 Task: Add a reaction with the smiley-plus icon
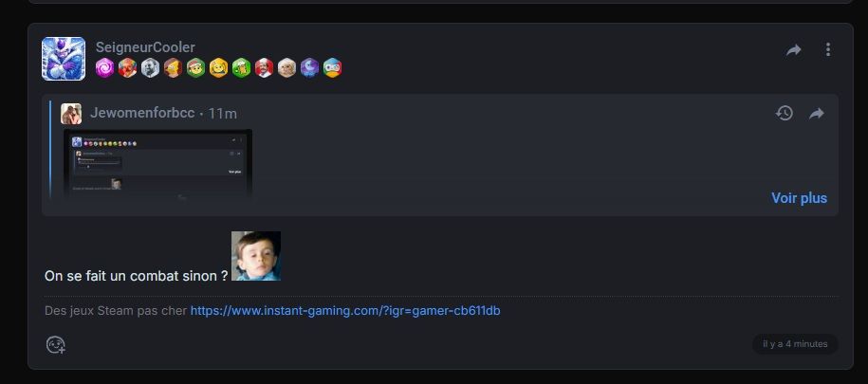[x=55, y=345]
